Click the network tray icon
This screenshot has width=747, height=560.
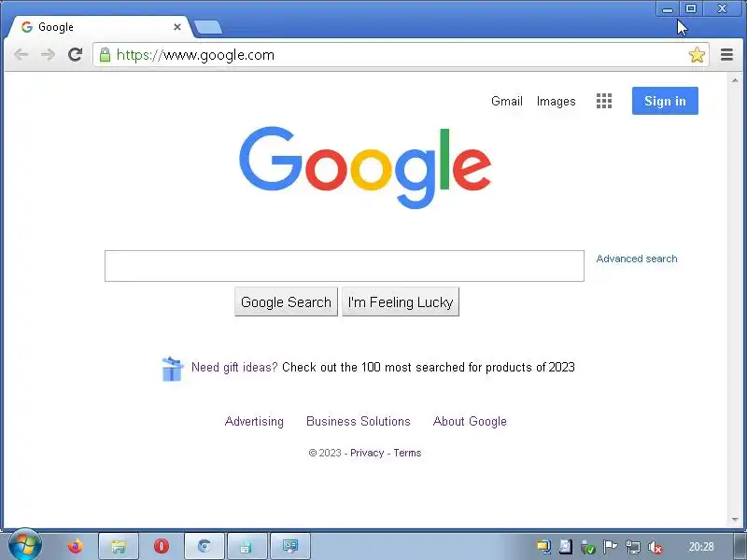click(x=633, y=547)
